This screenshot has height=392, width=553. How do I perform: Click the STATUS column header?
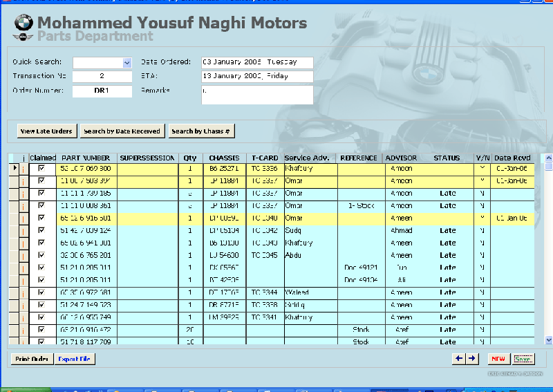coord(447,158)
